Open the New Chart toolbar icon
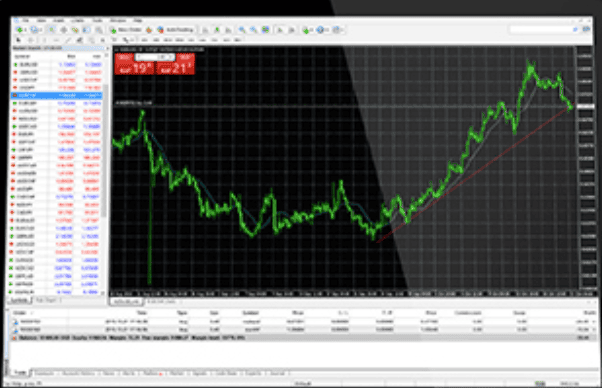Viewport: 602px width, 388px height. tap(20, 30)
